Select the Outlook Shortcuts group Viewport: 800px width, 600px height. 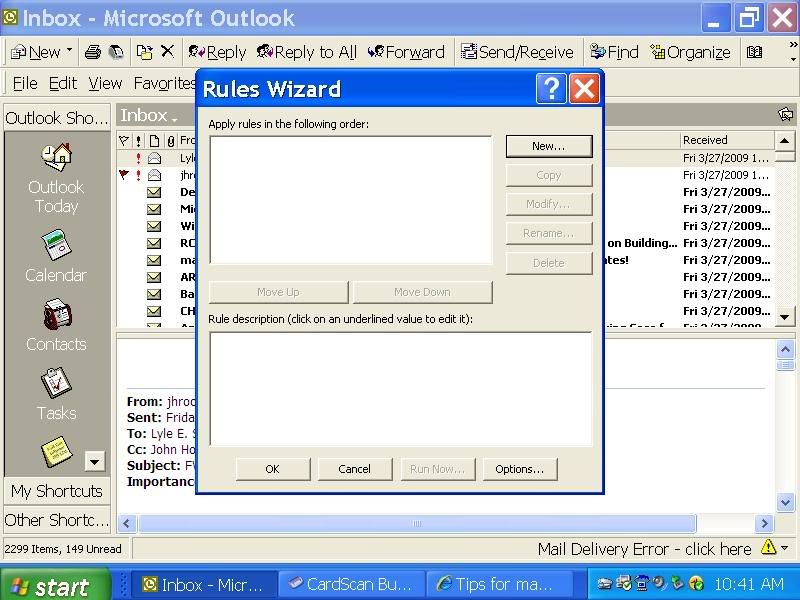tap(57, 118)
